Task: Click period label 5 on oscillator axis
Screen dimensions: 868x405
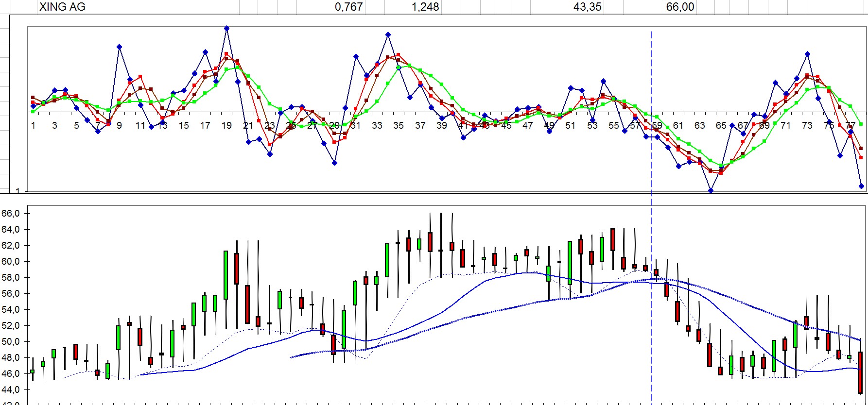Action: (76, 125)
